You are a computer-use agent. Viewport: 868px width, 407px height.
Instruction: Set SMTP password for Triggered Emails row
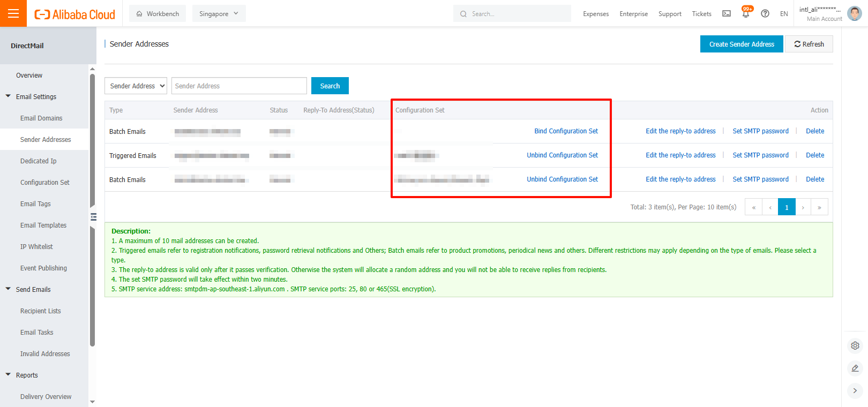click(x=760, y=155)
